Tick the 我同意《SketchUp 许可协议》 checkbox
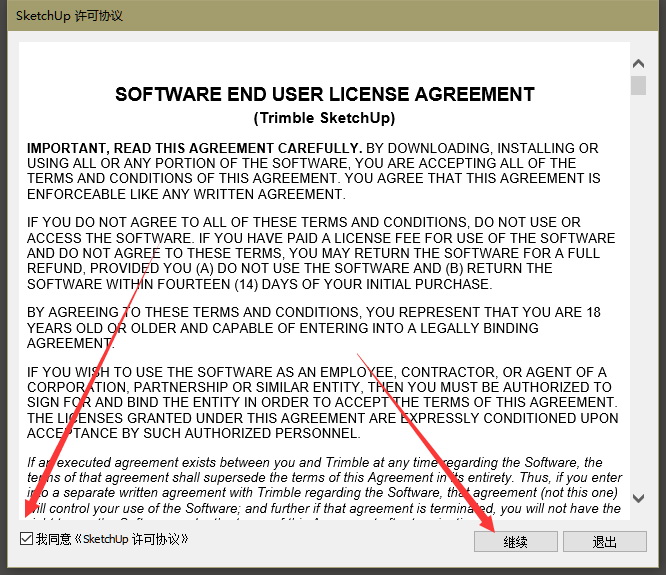 tap(26, 539)
